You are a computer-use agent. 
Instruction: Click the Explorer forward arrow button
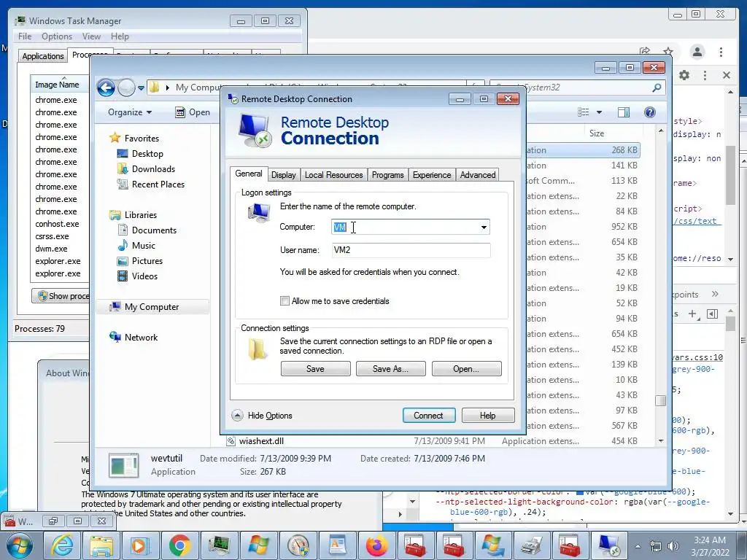(127, 87)
